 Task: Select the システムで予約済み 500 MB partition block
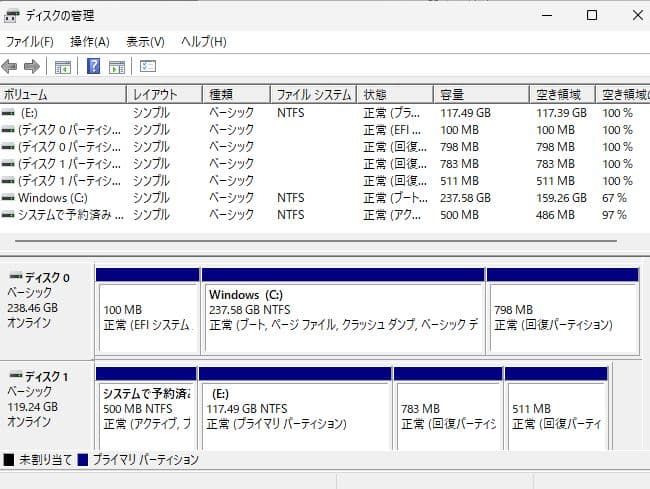tap(146, 409)
